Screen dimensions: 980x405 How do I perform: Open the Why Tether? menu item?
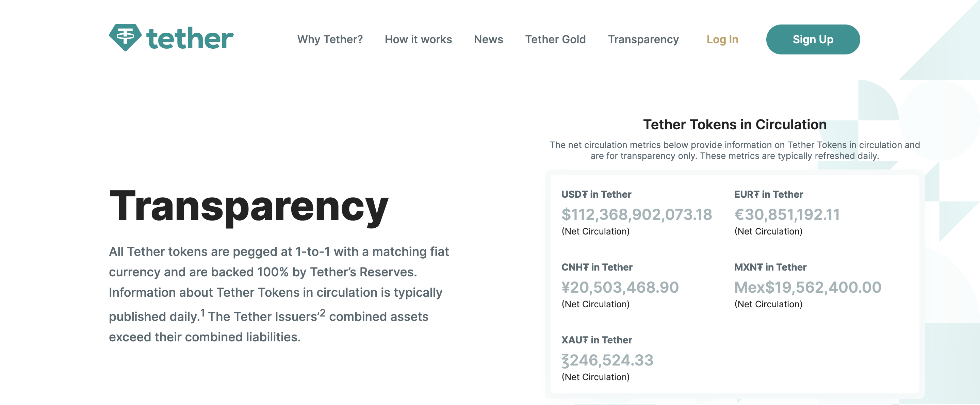[330, 39]
